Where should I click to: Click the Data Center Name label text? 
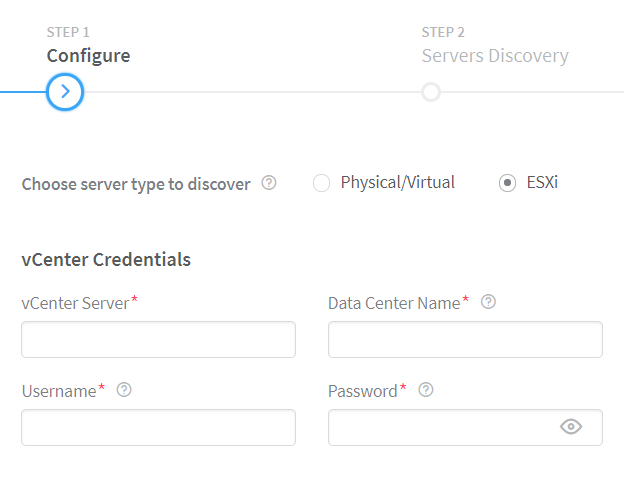tap(394, 303)
